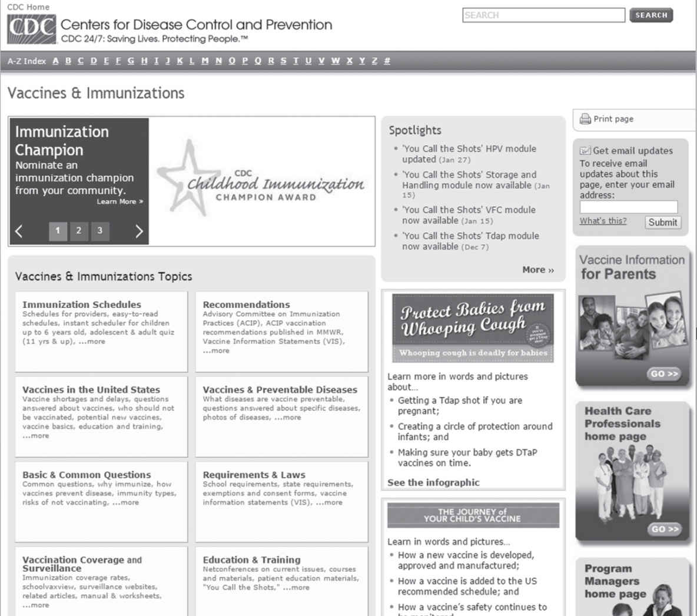
Task: Click the Vaccine Information for Parents photo
Action: coord(632,326)
